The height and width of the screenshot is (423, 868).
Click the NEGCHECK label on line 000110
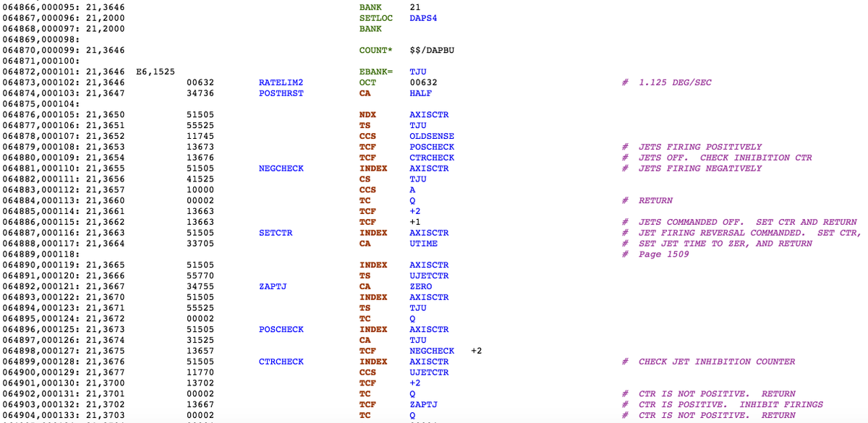(281, 168)
